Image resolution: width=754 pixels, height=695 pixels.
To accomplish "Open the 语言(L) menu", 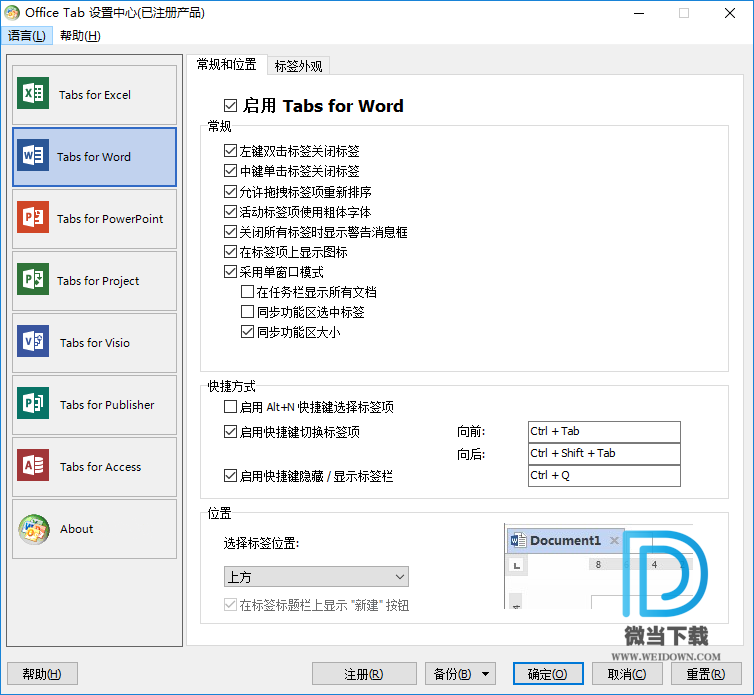I will [x=27, y=36].
